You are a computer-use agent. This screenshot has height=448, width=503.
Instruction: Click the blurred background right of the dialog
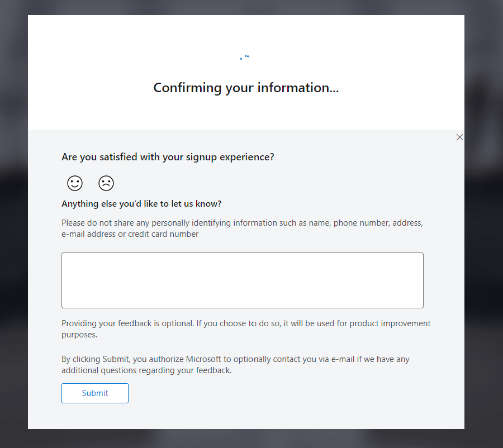coord(483,223)
